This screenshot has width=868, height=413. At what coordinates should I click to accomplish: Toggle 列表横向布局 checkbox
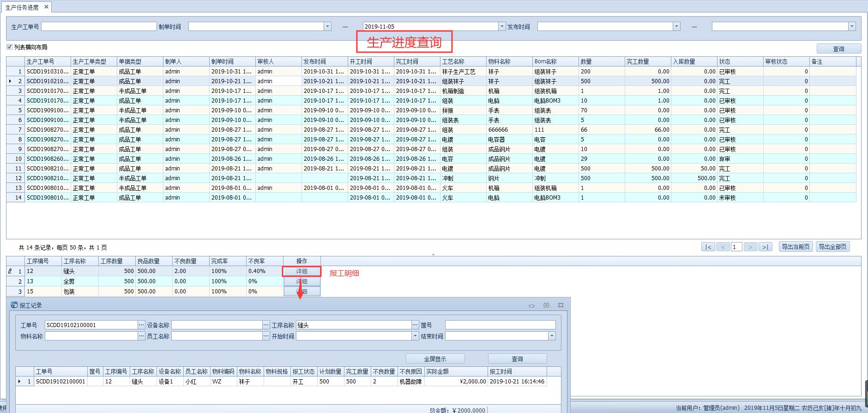pyautogui.click(x=9, y=47)
